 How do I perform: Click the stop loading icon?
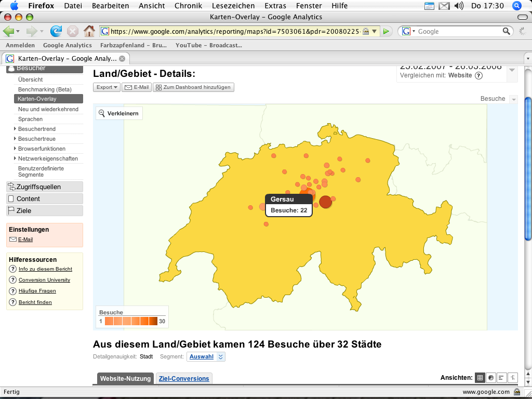(x=73, y=32)
